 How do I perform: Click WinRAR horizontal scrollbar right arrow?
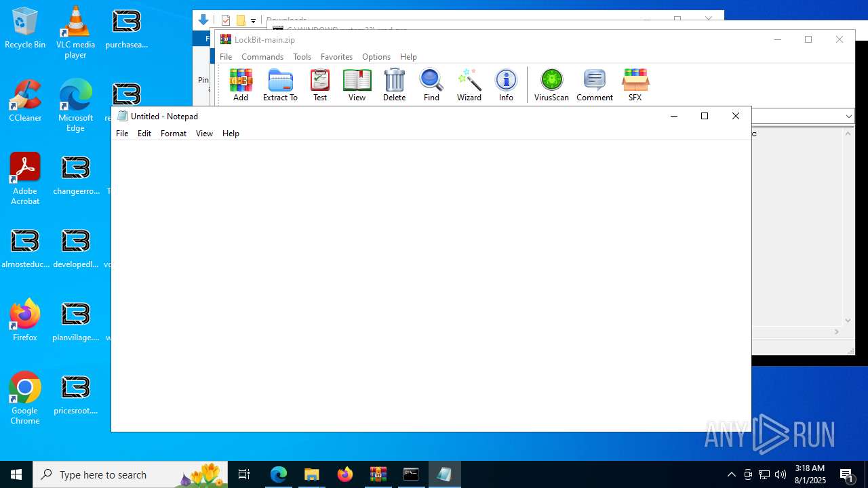[837, 331]
